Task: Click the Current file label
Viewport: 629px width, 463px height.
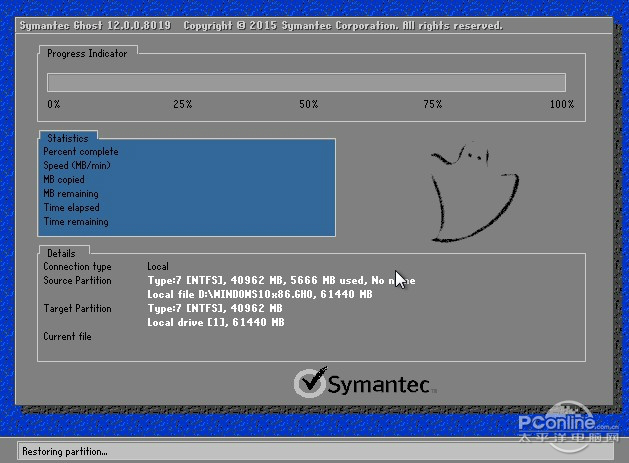Action: [x=67, y=337]
